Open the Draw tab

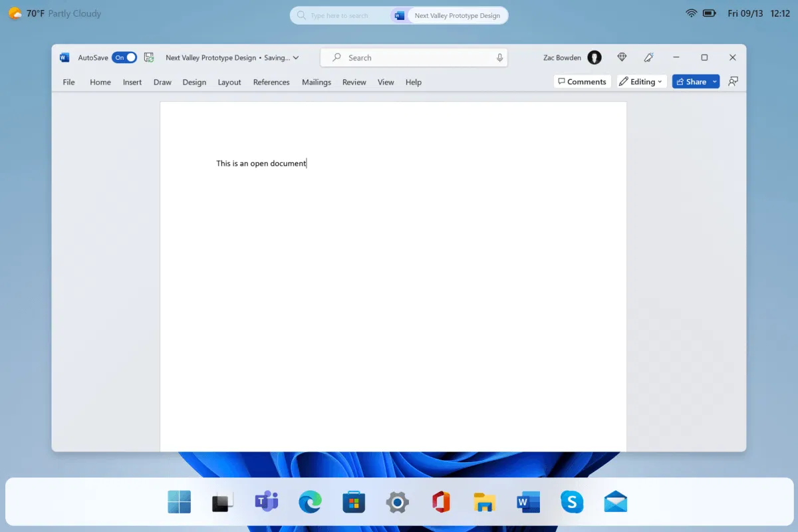(162, 82)
